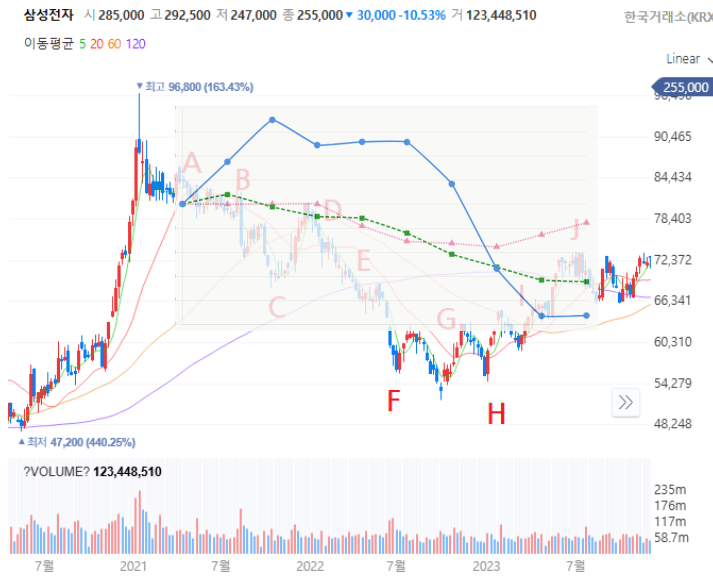This screenshot has width=713, height=582.
Task: Click the blue line peak data point
Action: (x=272, y=120)
